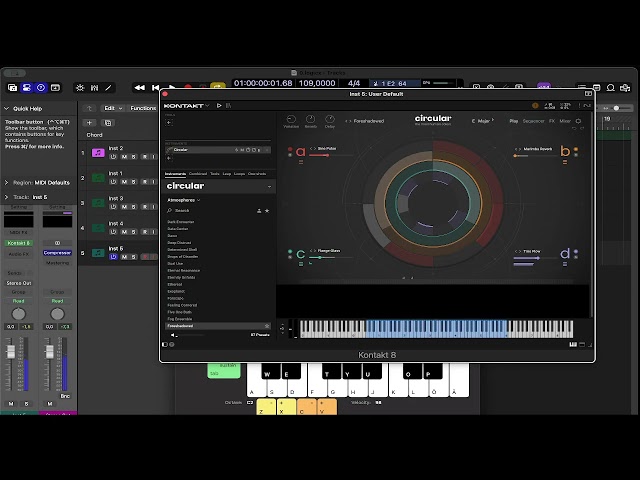Click the Delay knob in Circular
This screenshot has width=640, height=480.
(x=330, y=119)
